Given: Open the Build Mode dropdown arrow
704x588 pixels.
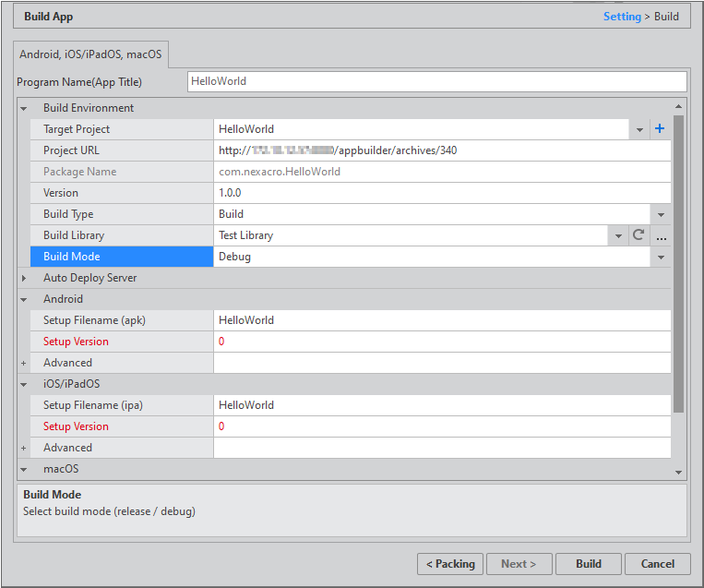Looking at the screenshot, I should point(661,257).
